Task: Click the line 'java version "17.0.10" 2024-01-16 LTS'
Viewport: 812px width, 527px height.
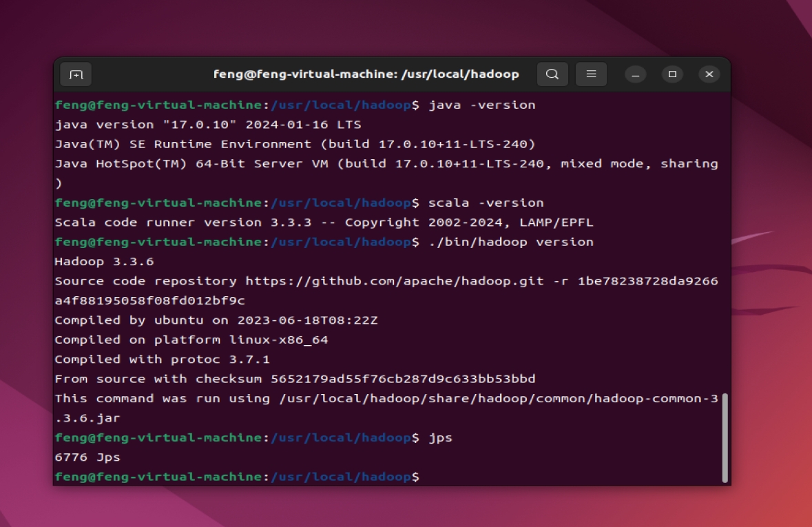Action: coord(208,125)
